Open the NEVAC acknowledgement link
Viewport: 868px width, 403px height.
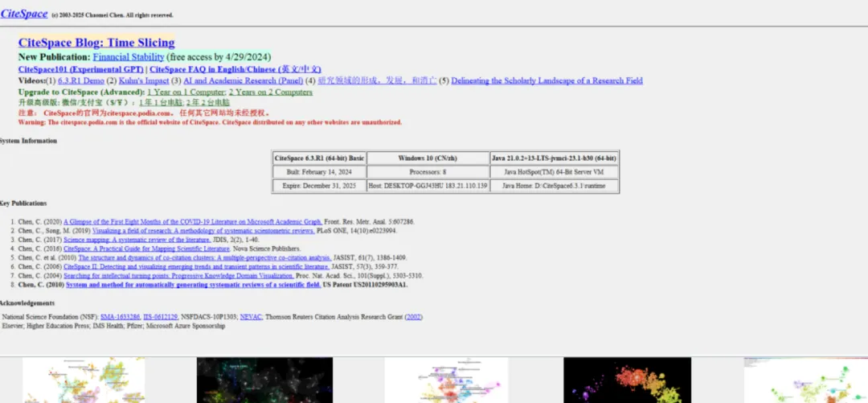pyautogui.click(x=251, y=317)
